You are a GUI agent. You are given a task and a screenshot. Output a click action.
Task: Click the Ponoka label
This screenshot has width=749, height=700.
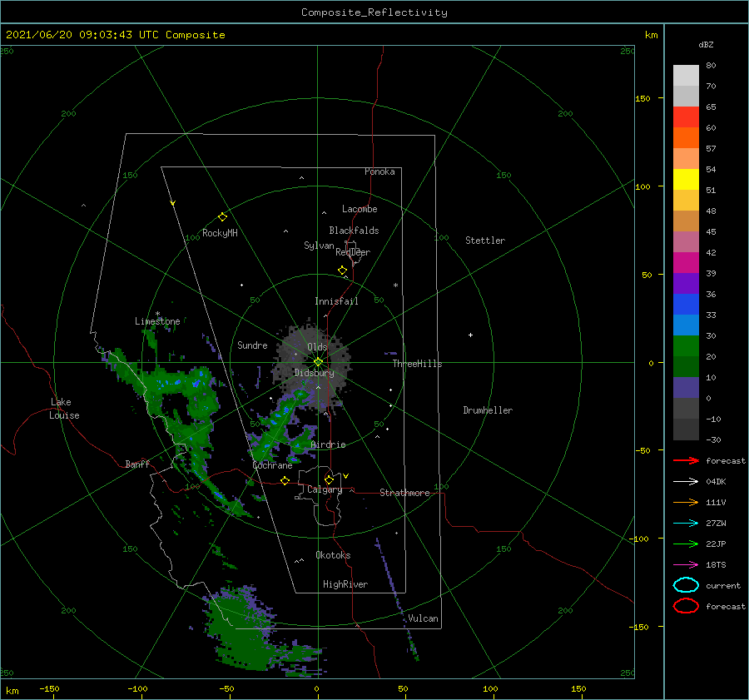(379, 171)
